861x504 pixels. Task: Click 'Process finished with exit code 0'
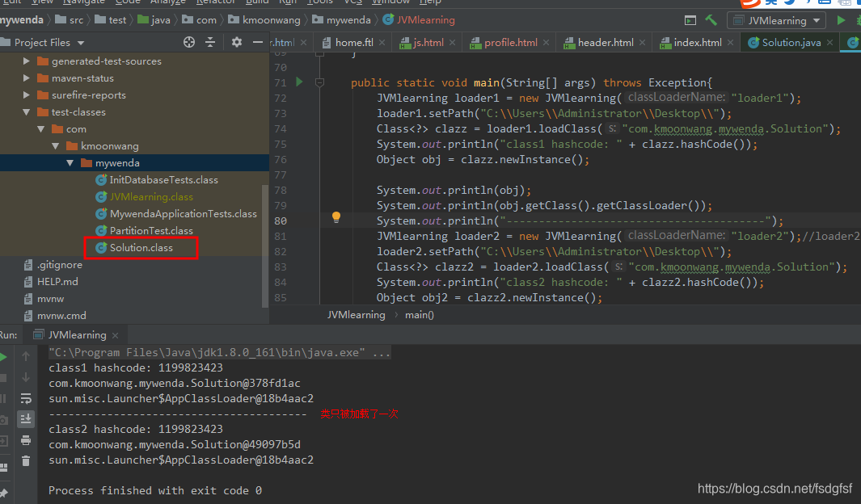point(155,491)
